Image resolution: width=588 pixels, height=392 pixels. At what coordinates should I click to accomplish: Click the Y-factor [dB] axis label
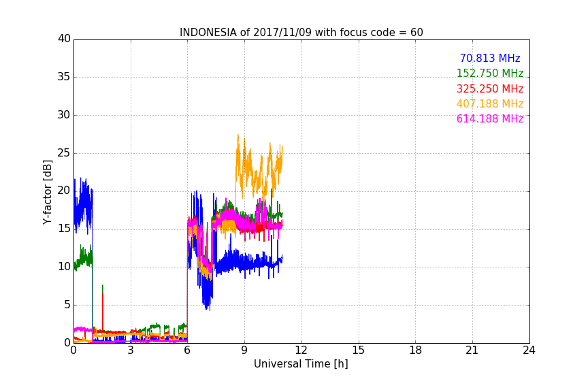click(x=47, y=192)
